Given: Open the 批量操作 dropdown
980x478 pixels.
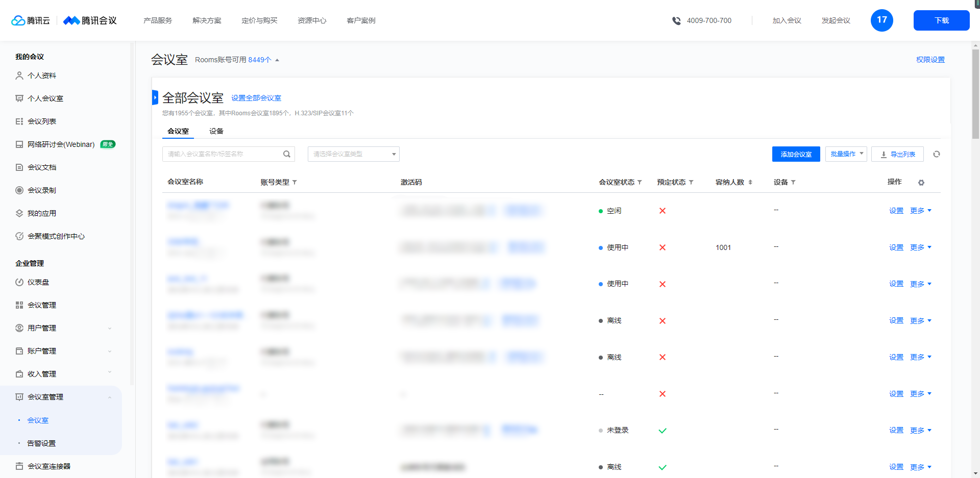Looking at the screenshot, I should pos(846,154).
